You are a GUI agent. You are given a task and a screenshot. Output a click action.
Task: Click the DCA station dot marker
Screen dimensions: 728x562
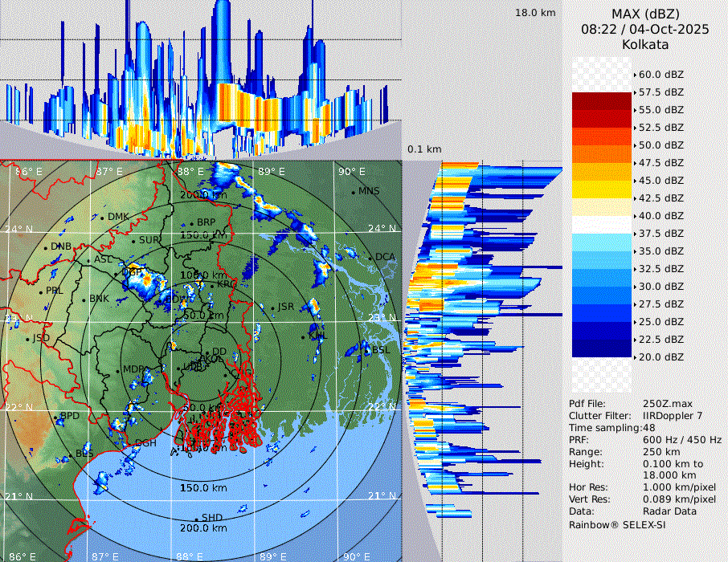point(370,257)
